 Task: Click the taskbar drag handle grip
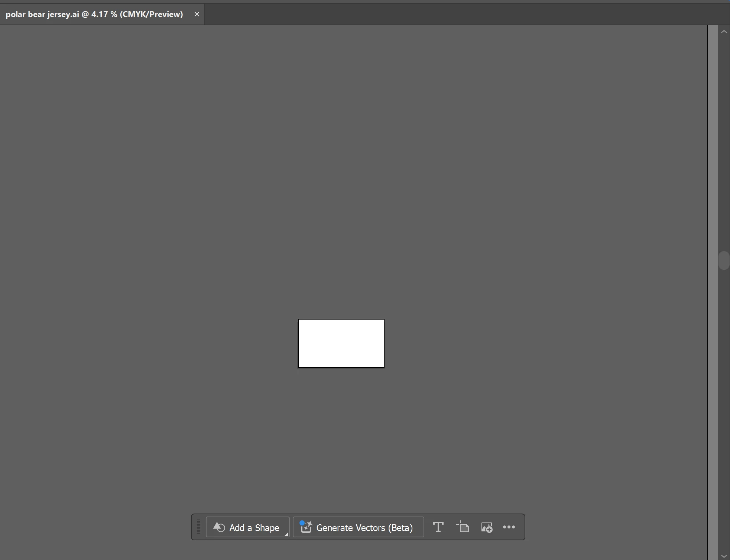click(198, 527)
